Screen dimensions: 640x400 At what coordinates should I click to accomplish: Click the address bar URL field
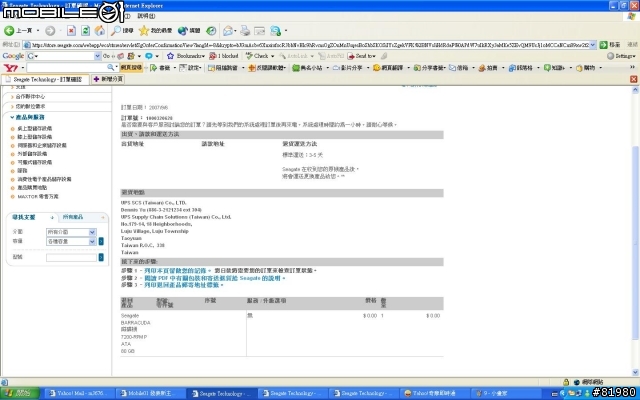click(310, 44)
